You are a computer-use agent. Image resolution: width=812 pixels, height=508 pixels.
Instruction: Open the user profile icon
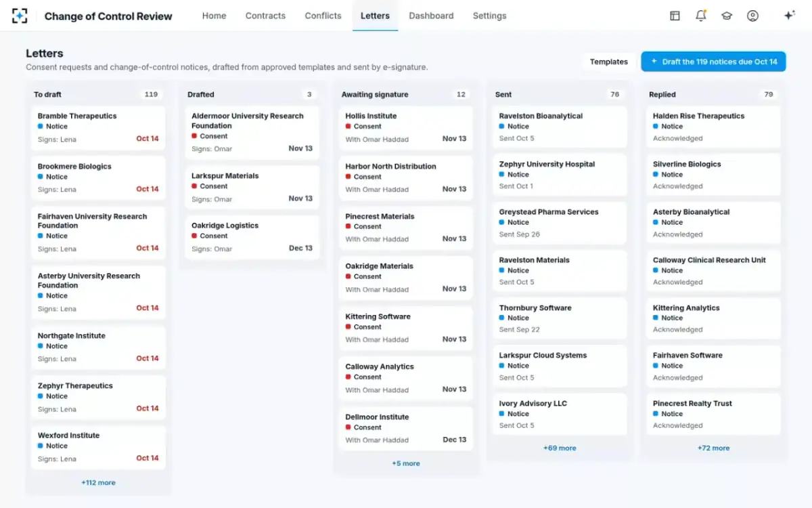click(752, 16)
